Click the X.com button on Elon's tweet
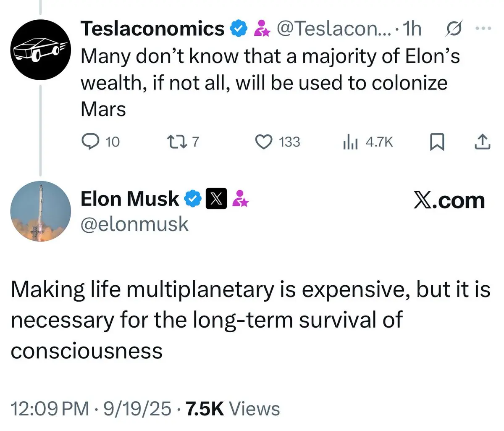The height and width of the screenshot is (431, 504). point(449,200)
